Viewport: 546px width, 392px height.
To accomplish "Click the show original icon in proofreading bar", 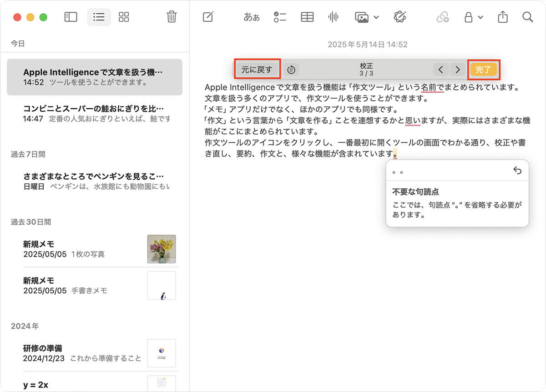I will pos(292,70).
